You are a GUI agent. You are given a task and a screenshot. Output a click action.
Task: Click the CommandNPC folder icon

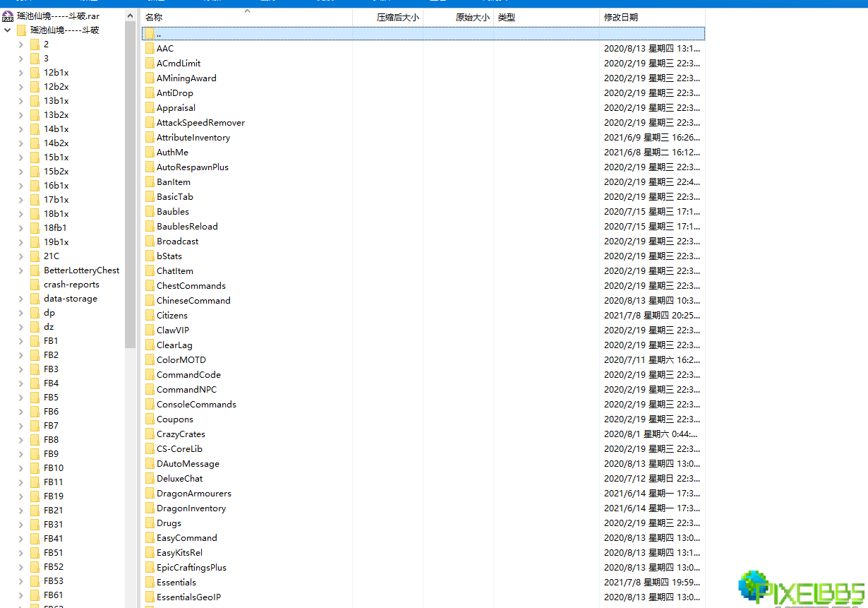[149, 389]
